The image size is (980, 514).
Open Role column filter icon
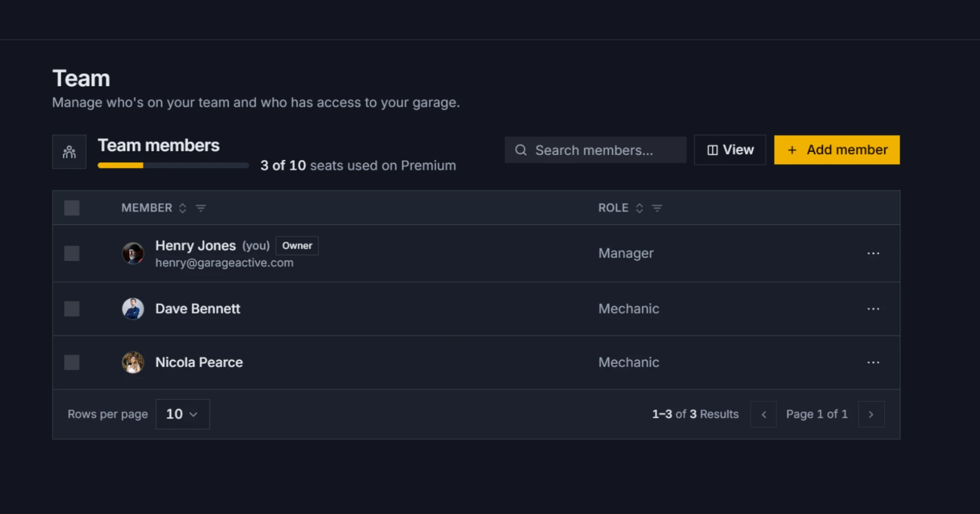coord(657,208)
